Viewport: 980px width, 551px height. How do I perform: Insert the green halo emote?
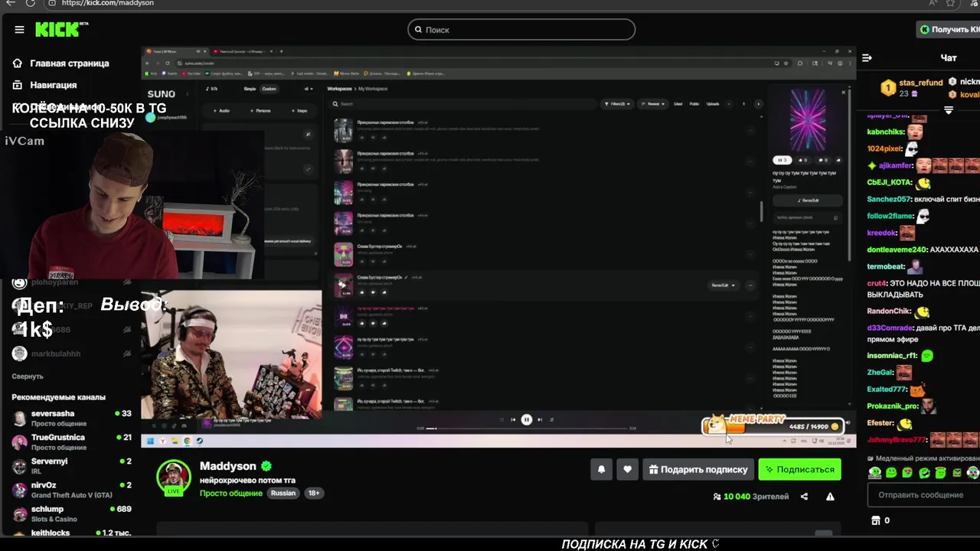click(940, 473)
